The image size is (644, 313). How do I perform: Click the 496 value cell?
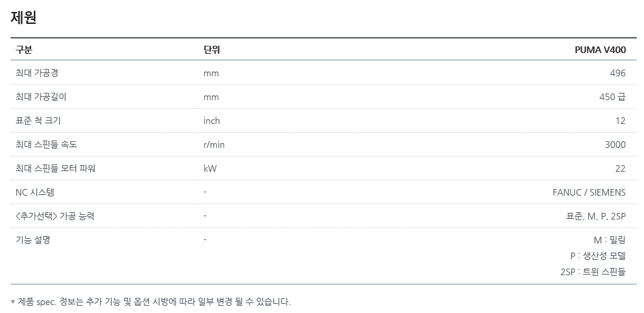[617, 73]
